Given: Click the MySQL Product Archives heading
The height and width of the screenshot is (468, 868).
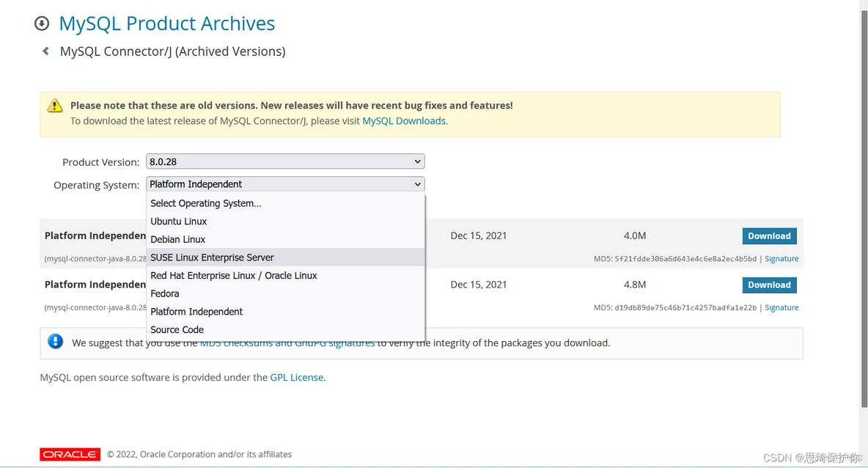Looking at the screenshot, I should click(166, 23).
